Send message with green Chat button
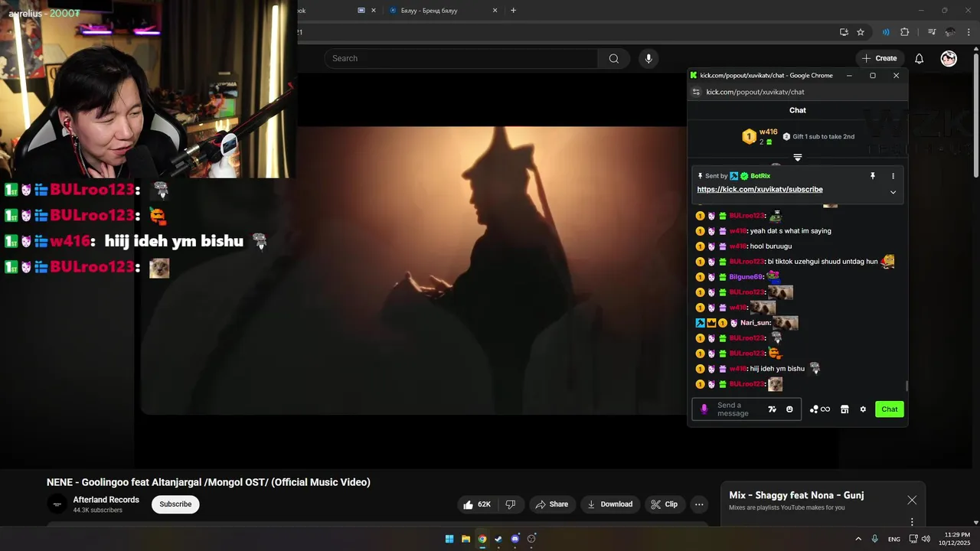This screenshot has width=980, height=551. click(890, 409)
